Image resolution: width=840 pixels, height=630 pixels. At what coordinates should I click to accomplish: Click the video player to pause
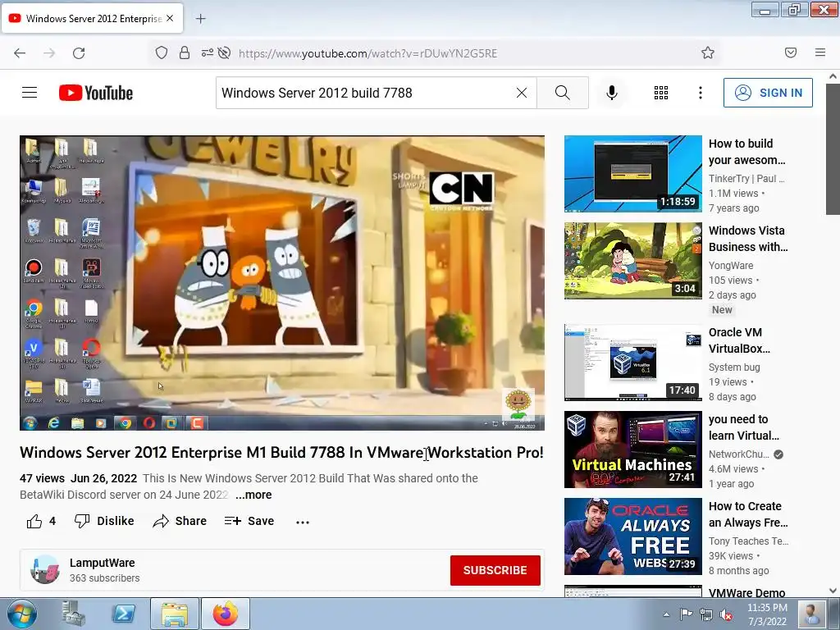282,282
